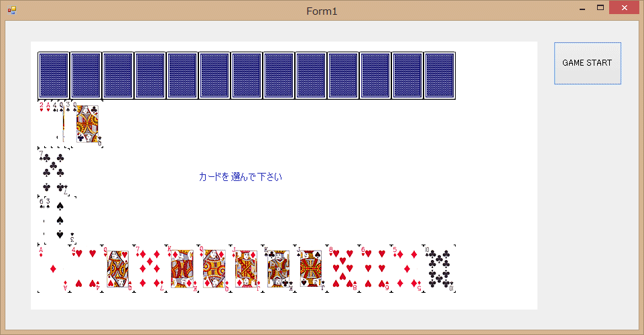
Task: Click the face-down card above the 5 of Diamonds
Action: pos(407,76)
